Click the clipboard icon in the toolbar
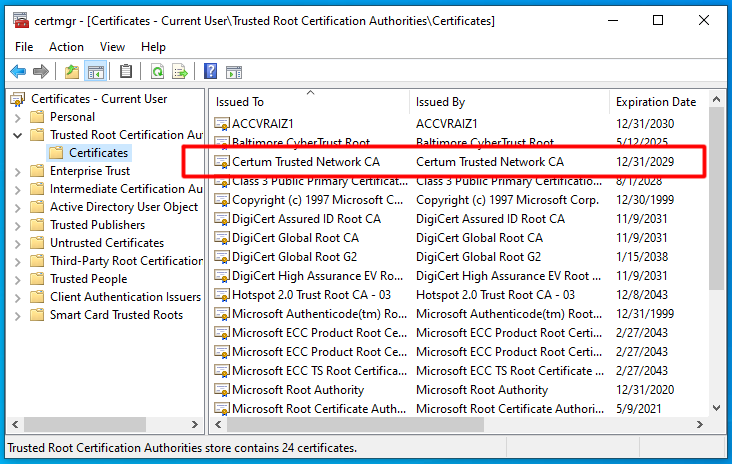This screenshot has width=732, height=464. 126,71
